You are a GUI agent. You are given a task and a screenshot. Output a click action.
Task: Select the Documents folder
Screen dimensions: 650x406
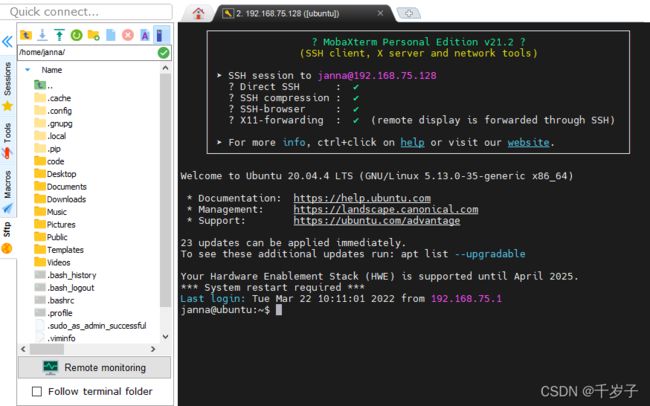(61, 187)
